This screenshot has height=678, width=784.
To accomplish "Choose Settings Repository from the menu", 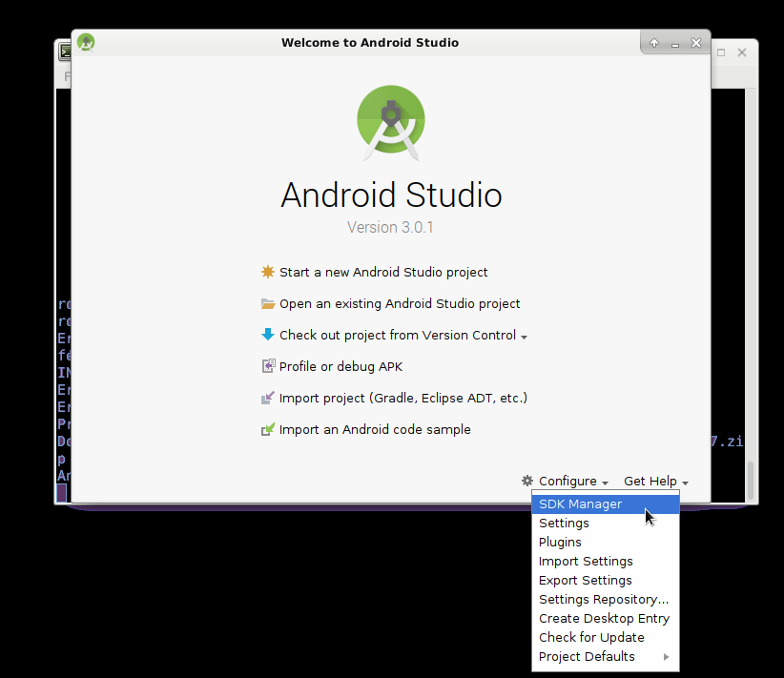I will 603,599.
